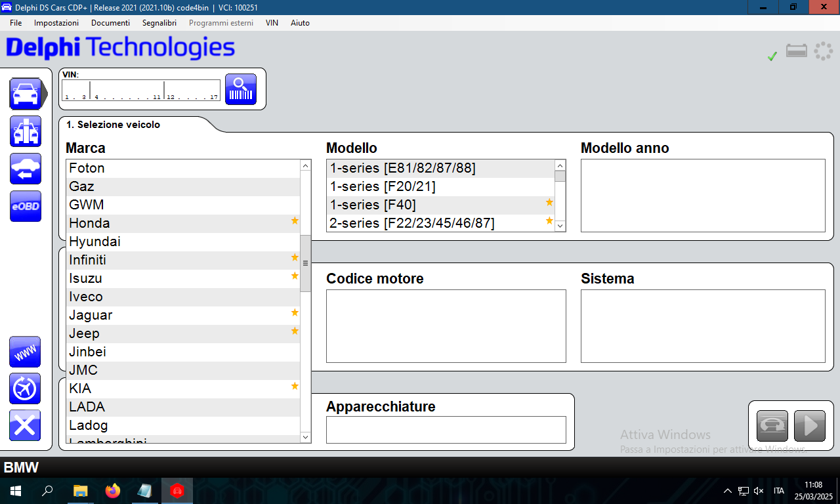Open the VIN menu
This screenshot has height=504, width=840.
click(x=272, y=23)
